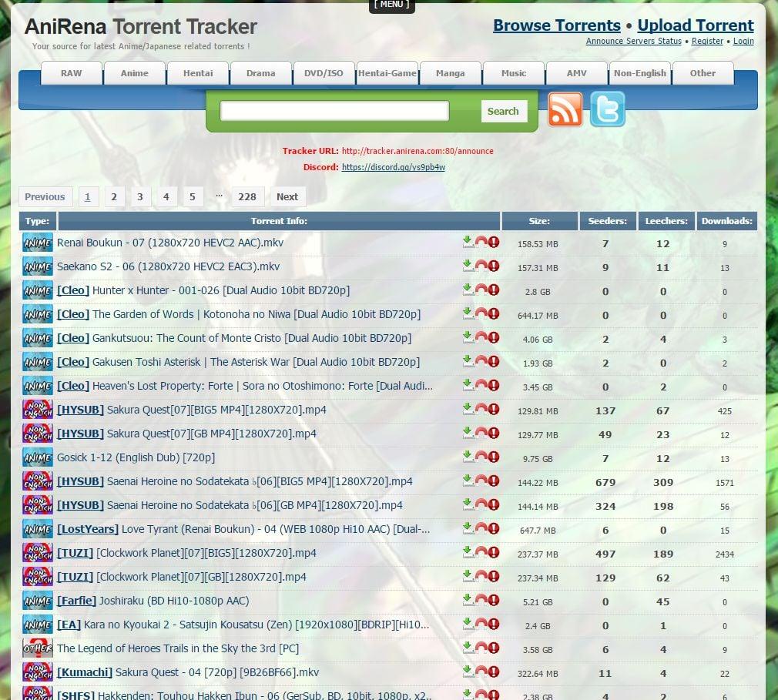
Task: Open the [LostYears] uploader link
Action: tap(88, 529)
